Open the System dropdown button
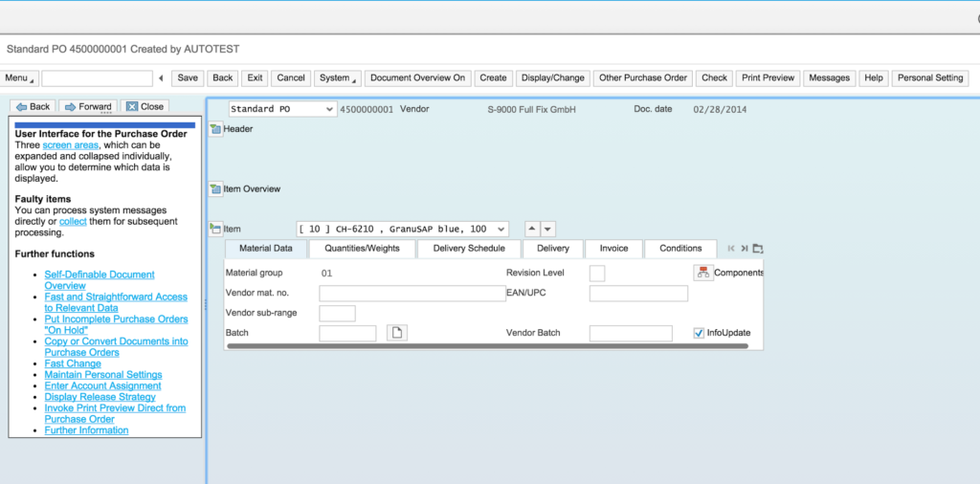 (338, 78)
